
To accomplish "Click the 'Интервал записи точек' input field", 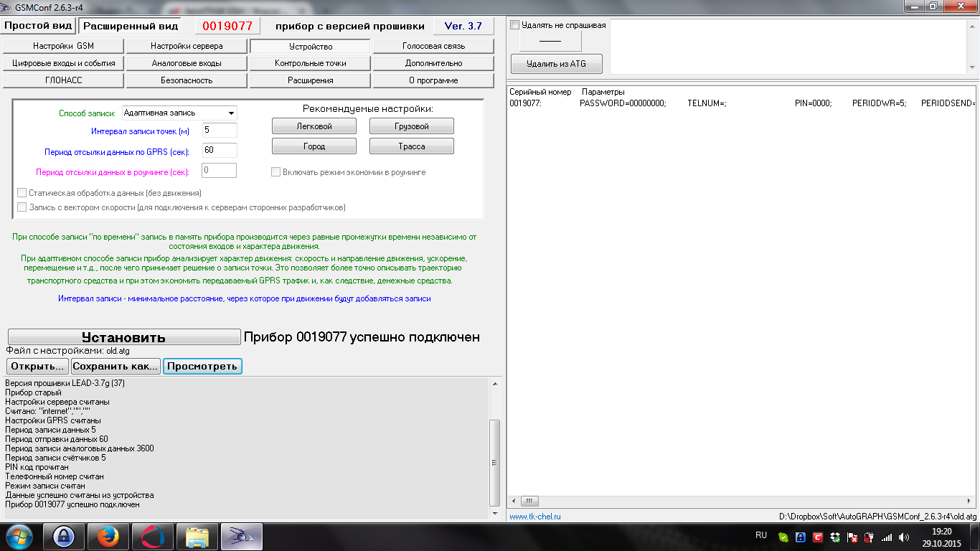I will 220,131.
